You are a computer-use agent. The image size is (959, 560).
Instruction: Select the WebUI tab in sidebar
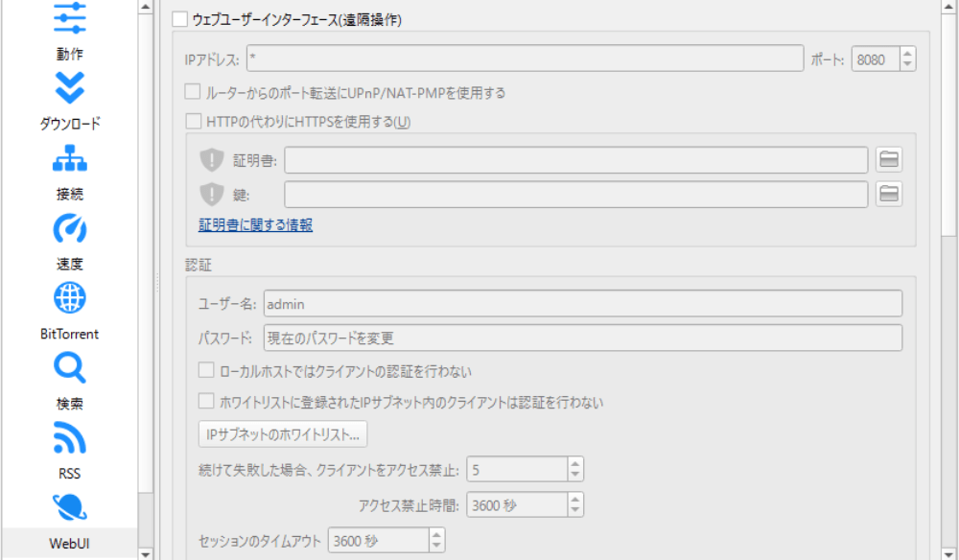pyautogui.click(x=69, y=544)
